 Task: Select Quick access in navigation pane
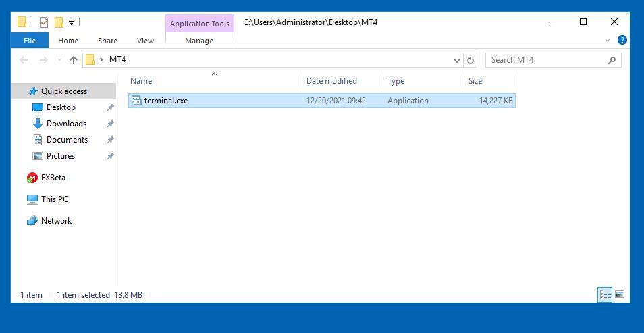(x=63, y=91)
